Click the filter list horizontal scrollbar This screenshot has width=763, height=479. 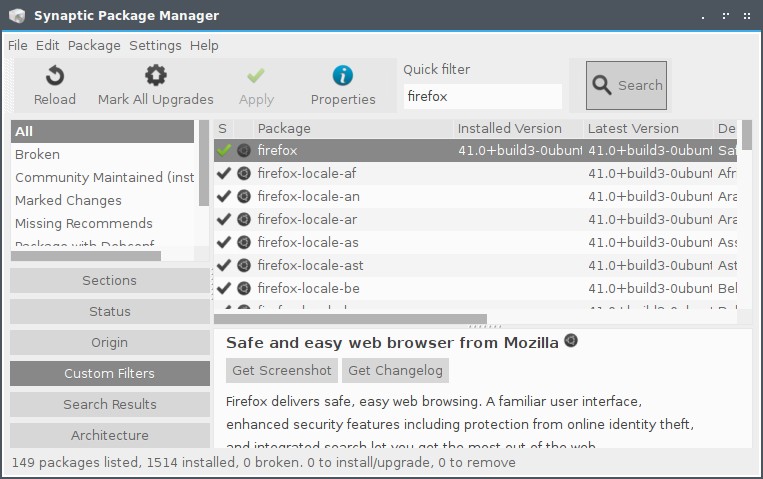click(86, 256)
